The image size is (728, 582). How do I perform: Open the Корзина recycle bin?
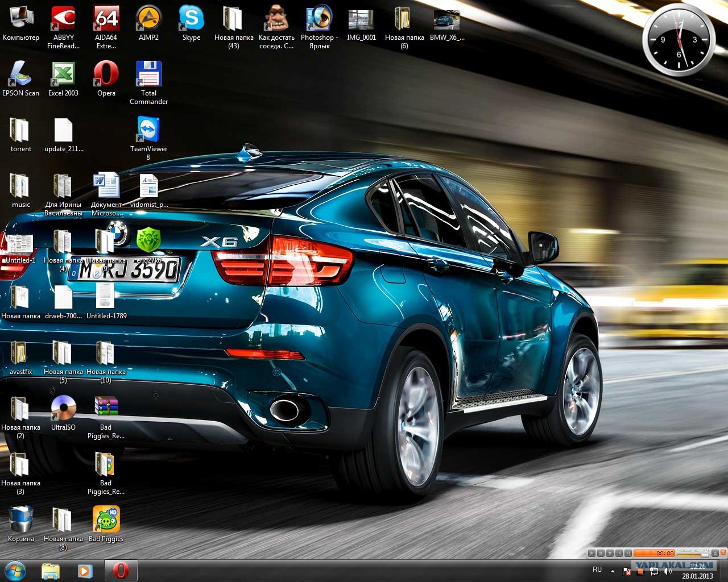(20, 519)
